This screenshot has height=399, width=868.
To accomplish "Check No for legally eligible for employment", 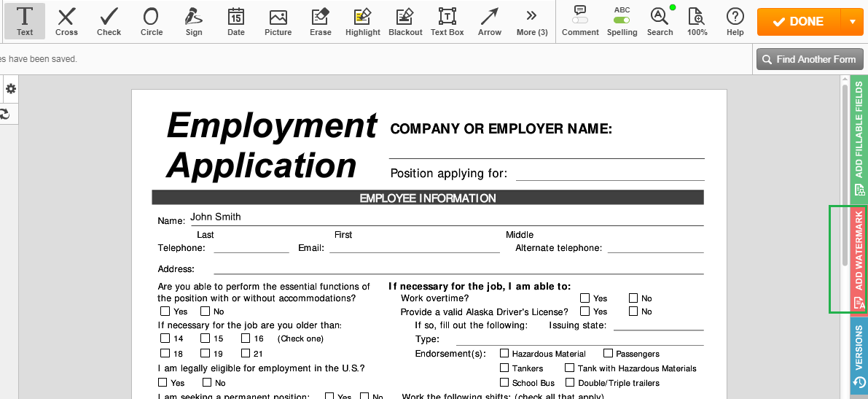I will 207,382.
